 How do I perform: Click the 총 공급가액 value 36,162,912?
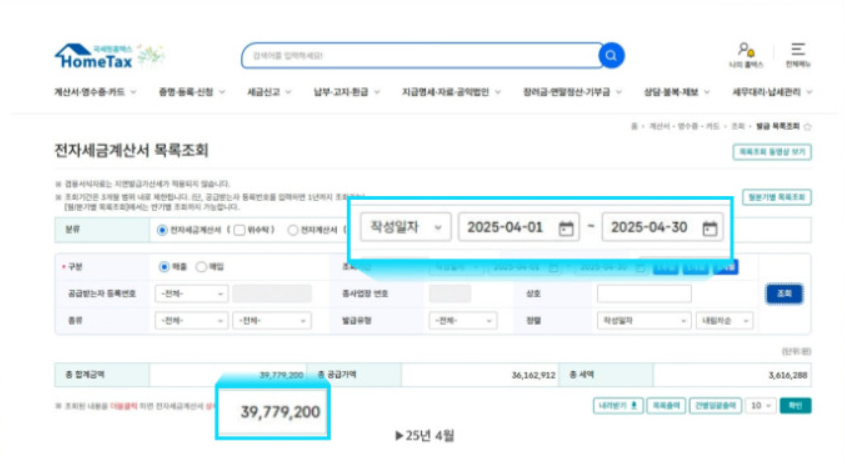click(x=533, y=375)
